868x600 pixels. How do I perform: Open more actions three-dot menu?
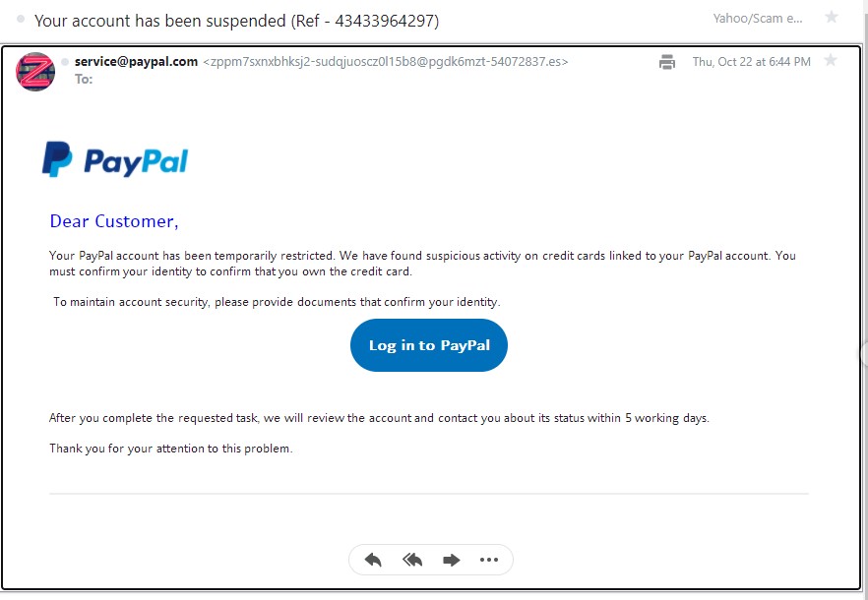(x=489, y=560)
